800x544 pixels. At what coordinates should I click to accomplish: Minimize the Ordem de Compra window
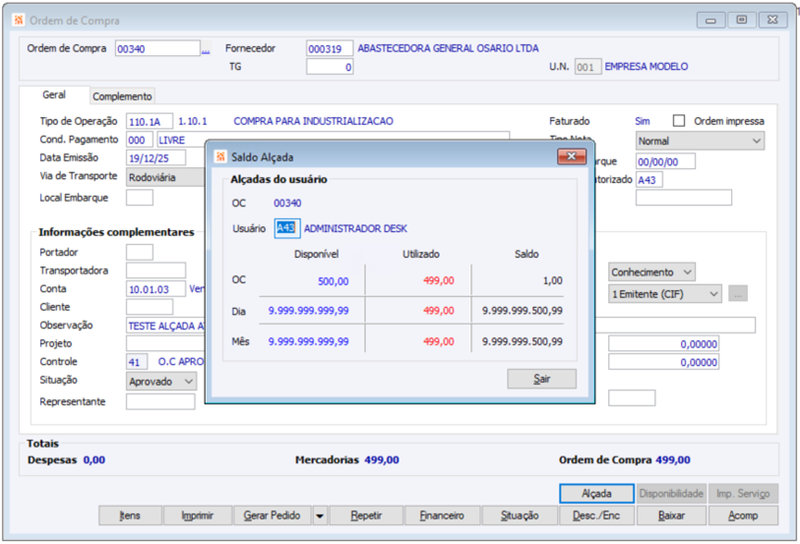pyautogui.click(x=711, y=20)
